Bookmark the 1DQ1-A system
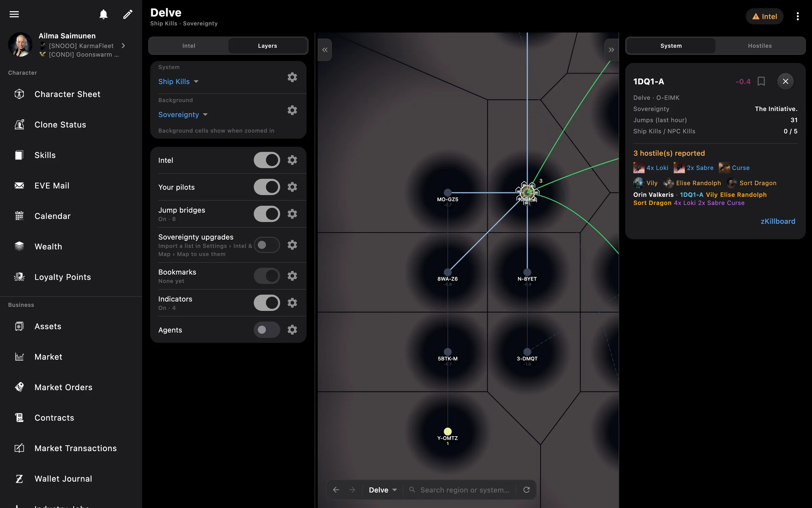The height and width of the screenshot is (508, 812). pos(761,81)
